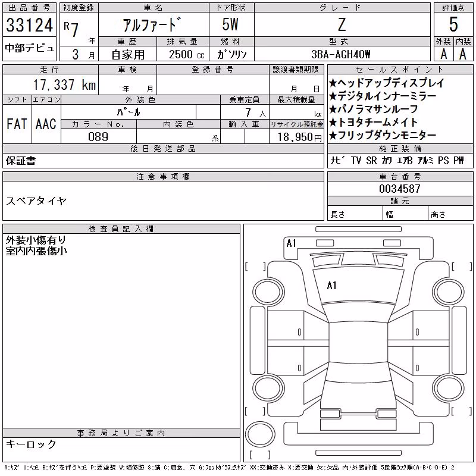Select the 登録番号 header cell
The image size is (476, 476).
click(x=213, y=70)
